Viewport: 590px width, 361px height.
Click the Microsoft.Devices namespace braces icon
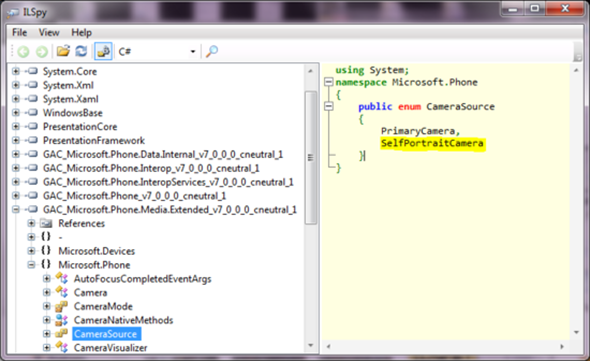coord(46,250)
